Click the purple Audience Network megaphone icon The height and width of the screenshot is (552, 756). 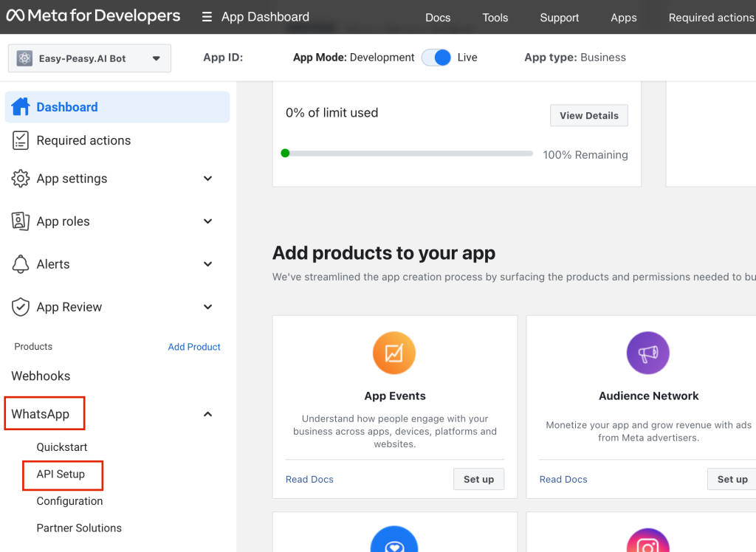(x=647, y=353)
